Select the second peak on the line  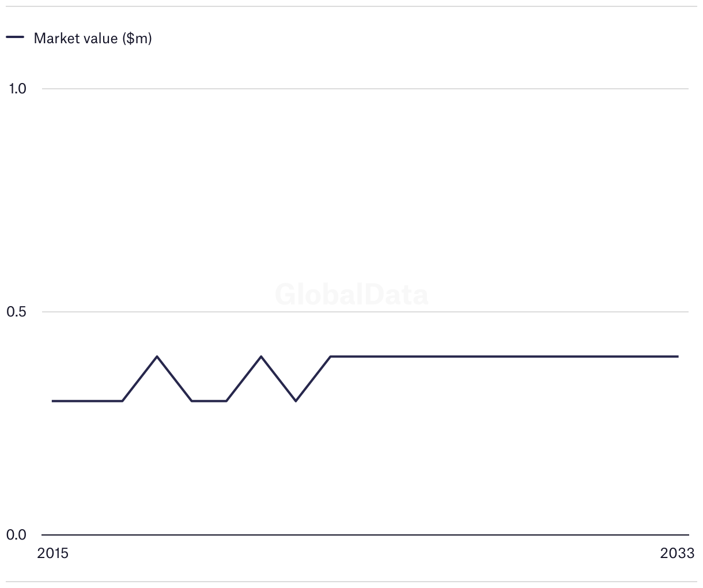[x=261, y=356]
